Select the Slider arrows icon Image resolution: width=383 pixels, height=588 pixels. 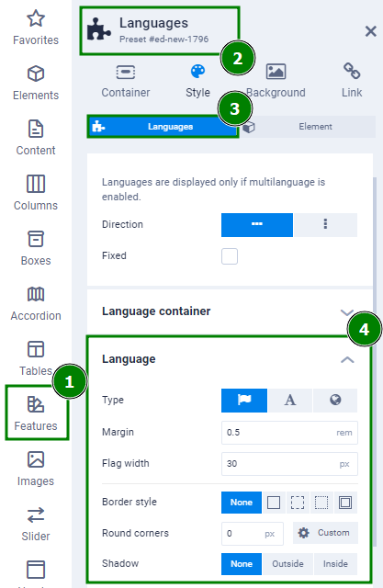tap(36, 524)
